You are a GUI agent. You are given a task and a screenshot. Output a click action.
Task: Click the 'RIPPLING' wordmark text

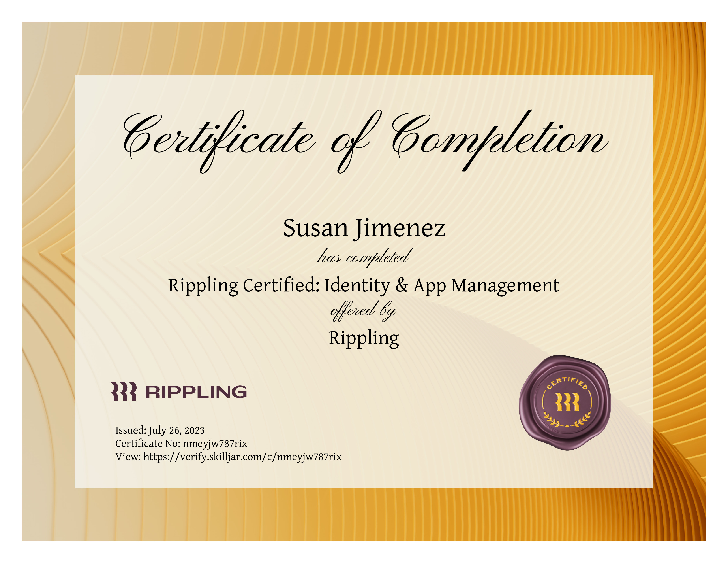click(x=196, y=392)
